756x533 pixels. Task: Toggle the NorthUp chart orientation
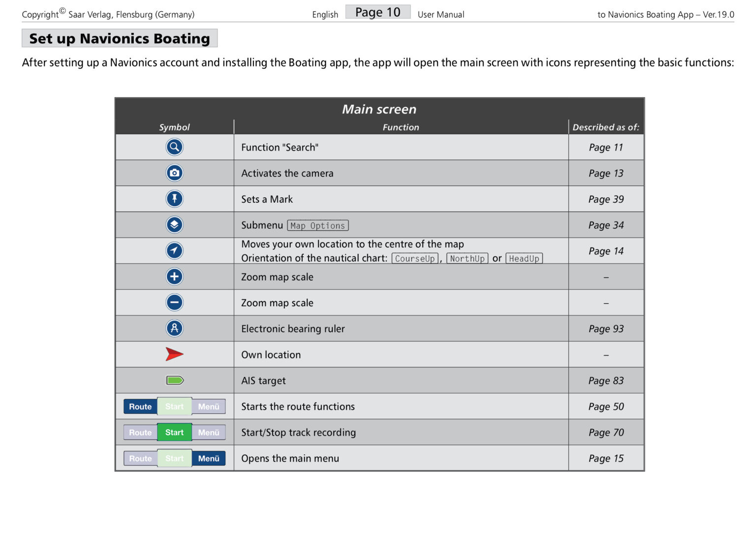point(467,258)
